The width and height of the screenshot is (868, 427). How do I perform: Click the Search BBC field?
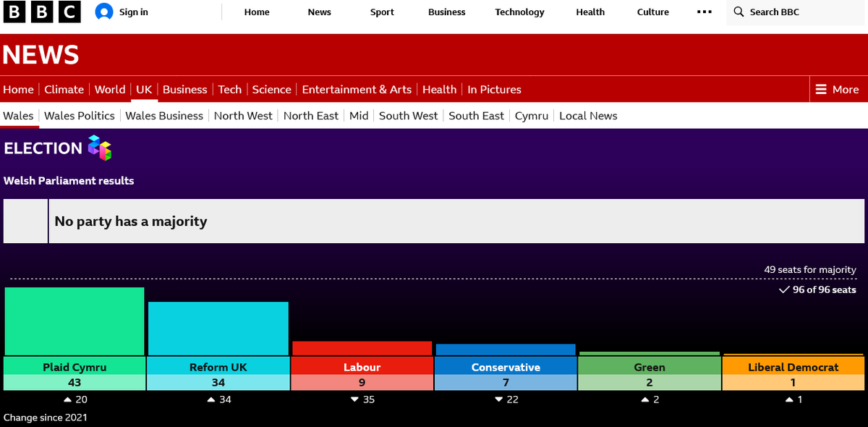[x=796, y=12]
